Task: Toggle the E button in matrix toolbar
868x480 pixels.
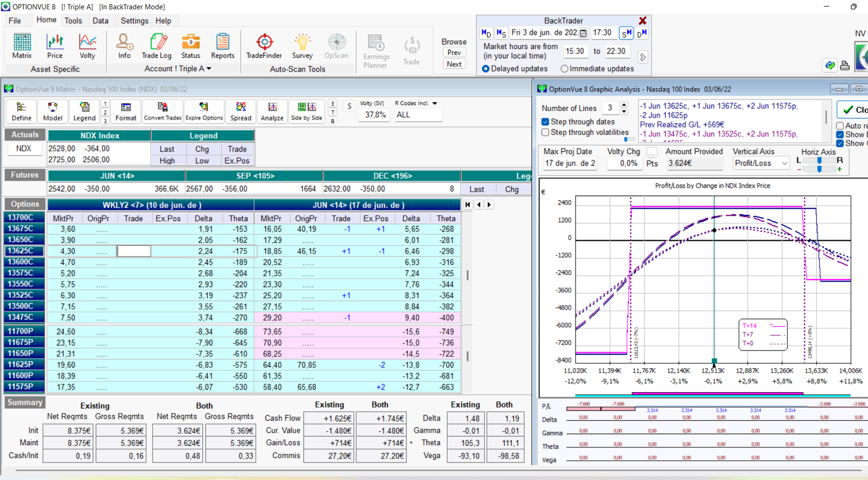Action: pyautogui.click(x=333, y=104)
